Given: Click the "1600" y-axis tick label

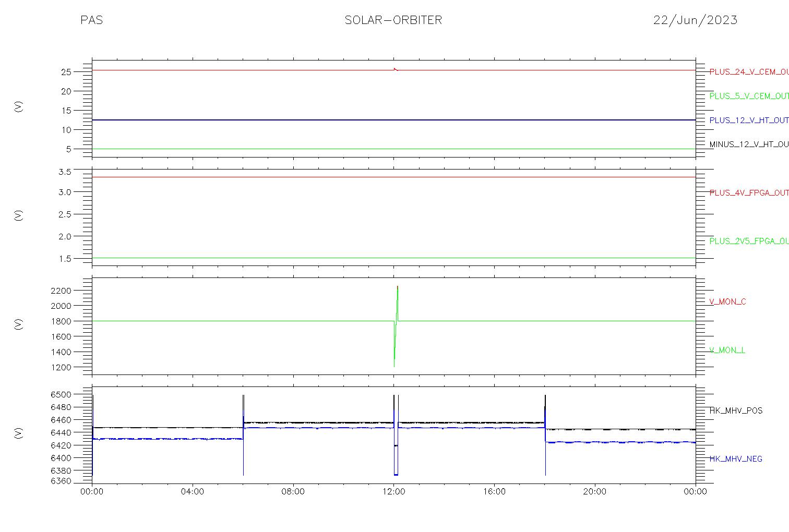Looking at the screenshot, I should point(61,337).
